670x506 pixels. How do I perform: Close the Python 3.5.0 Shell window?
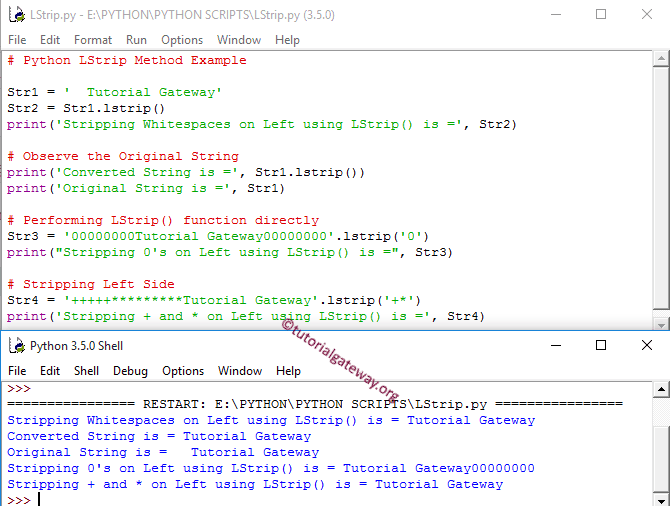[x=647, y=345]
